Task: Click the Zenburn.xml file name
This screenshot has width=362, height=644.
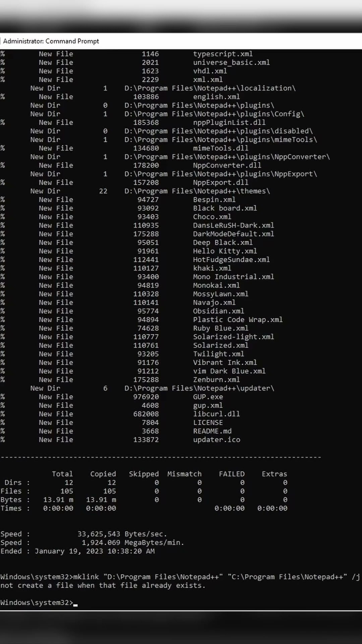Action: pyautogui.click(x=216, y=380)
